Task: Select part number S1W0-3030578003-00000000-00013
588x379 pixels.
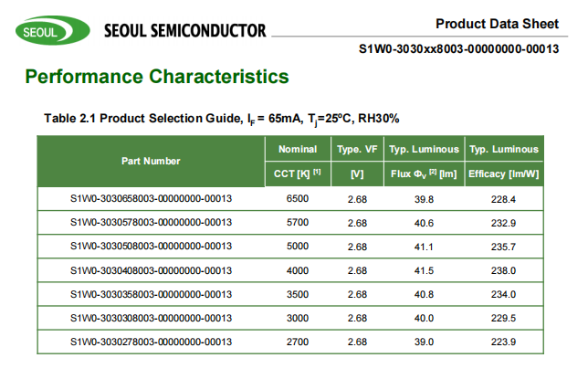Action: tap(151, 223)
